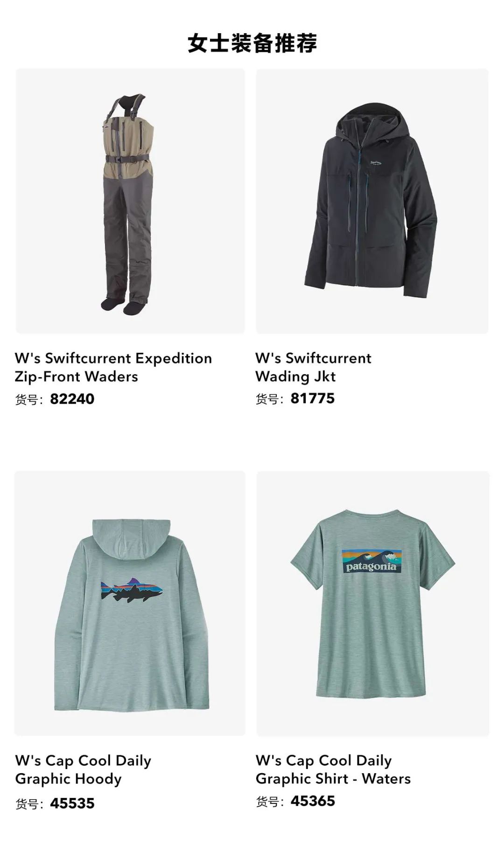Select the W's Swiftcurrent Expedition Zip-Front Waders title

[113, 367]
